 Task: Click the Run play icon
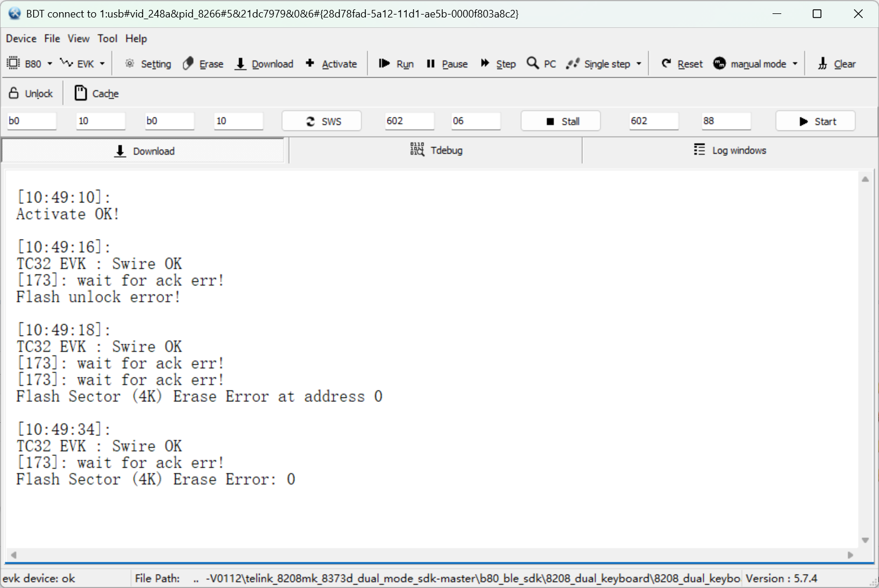[384, 63]
